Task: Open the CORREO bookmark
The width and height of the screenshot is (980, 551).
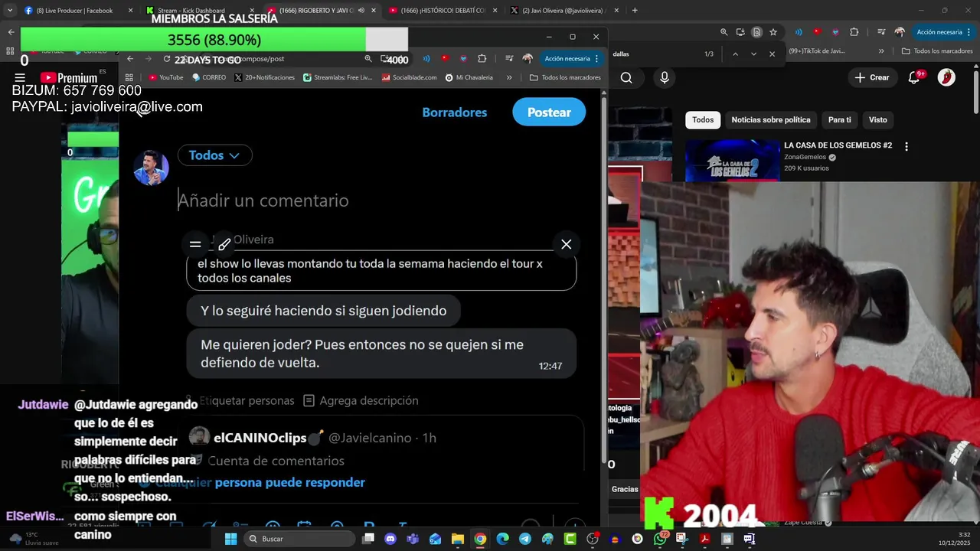Action: [209, 77]
